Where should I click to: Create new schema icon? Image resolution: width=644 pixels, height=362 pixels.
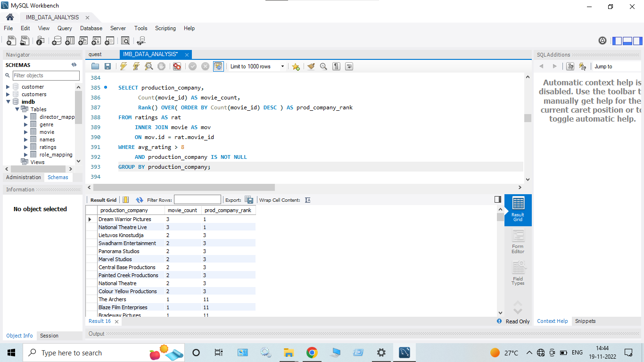56,41
